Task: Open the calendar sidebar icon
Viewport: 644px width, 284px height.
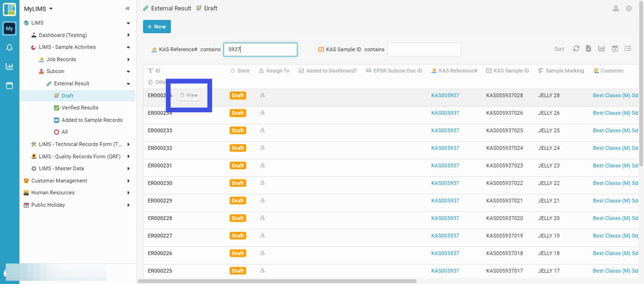Action: pos(9,86)
